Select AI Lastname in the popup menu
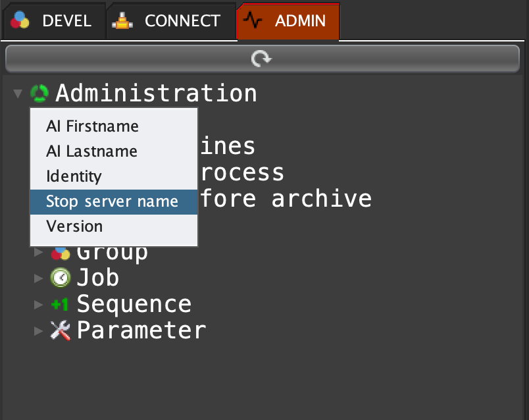 91,151
